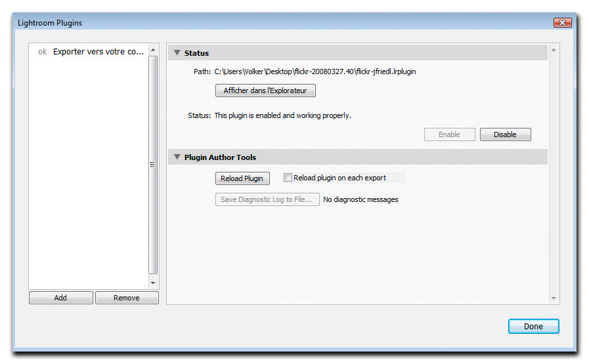Click the Status section header label

[196, 53]
